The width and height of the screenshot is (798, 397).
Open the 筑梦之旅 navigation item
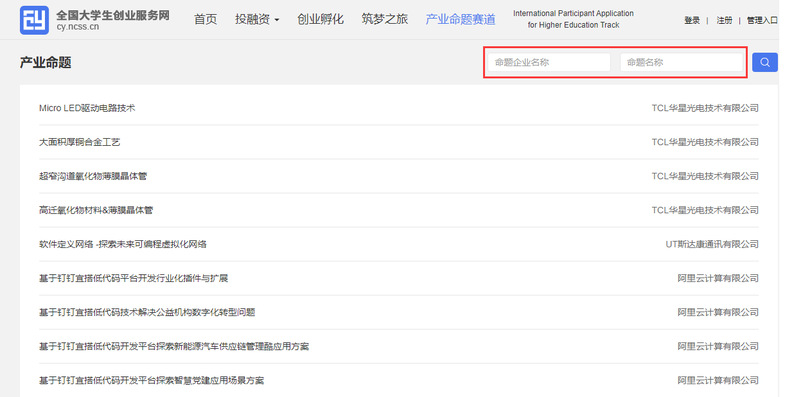385,20
